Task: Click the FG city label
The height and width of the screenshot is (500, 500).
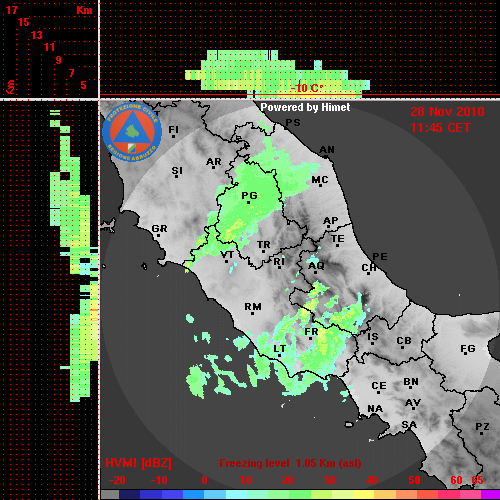Action: coord(468,348)
